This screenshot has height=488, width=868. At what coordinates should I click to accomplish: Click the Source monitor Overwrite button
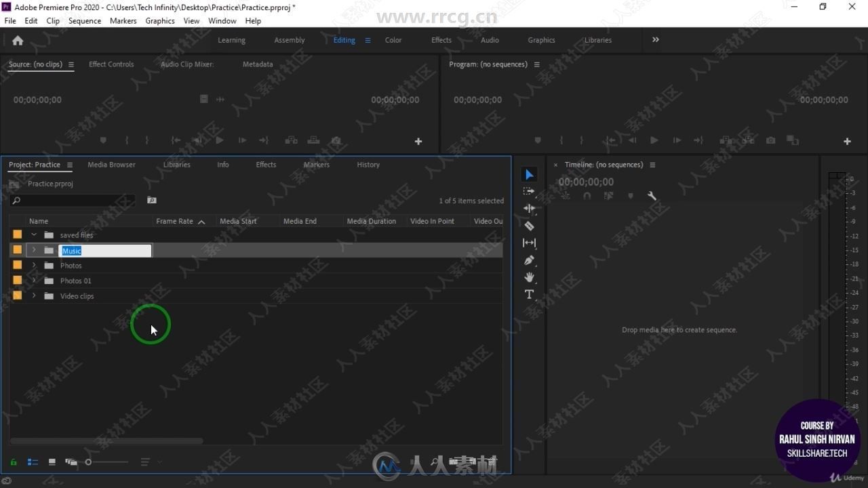pos(313,140)
